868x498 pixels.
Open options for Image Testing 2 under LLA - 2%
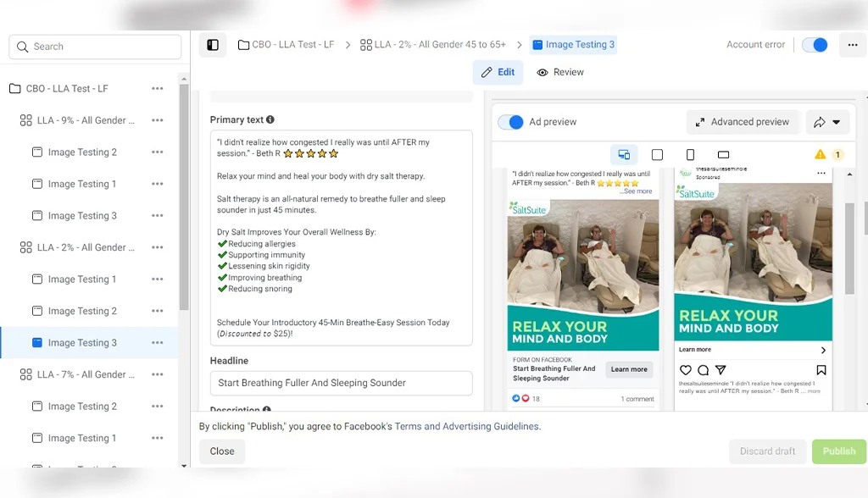(x=157, y=311)
